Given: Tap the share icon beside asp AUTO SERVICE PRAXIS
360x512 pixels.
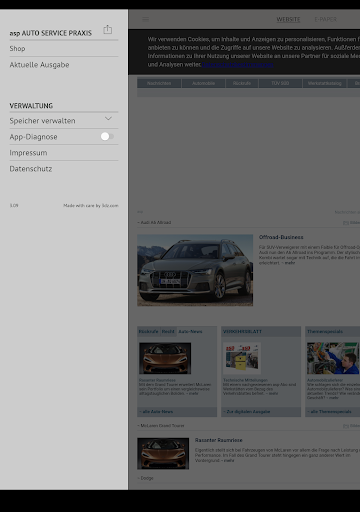Looking at the screenshot, I should click(x=107, y=30).
